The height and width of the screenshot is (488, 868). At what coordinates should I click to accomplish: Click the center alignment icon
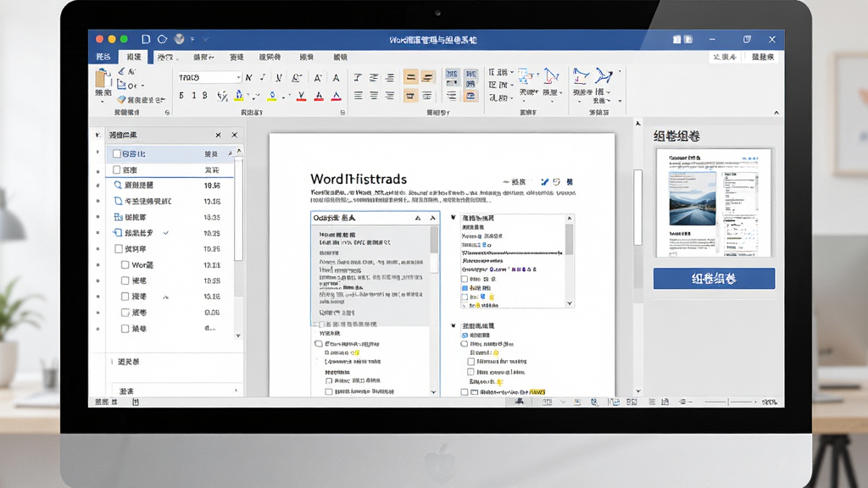click(x=374, y=96)
